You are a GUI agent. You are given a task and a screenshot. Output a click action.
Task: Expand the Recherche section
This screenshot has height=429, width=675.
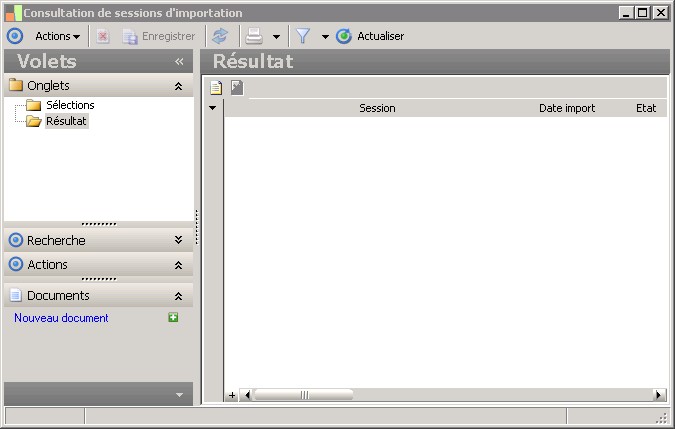(178, 240)
